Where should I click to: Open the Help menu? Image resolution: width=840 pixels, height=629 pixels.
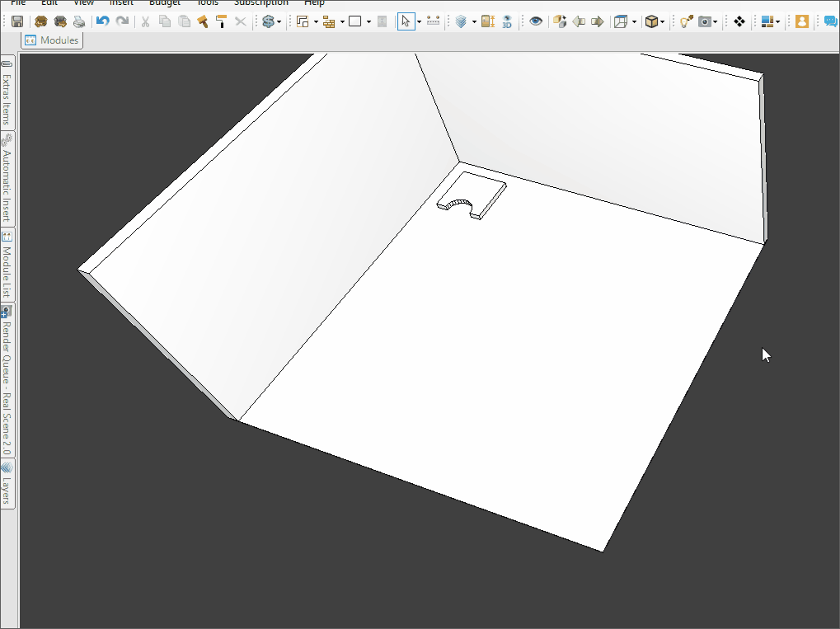click(314, 2)
